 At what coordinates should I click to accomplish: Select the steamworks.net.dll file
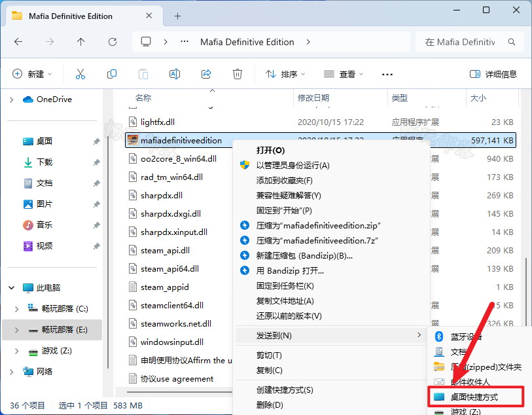[x=176, y=324]
